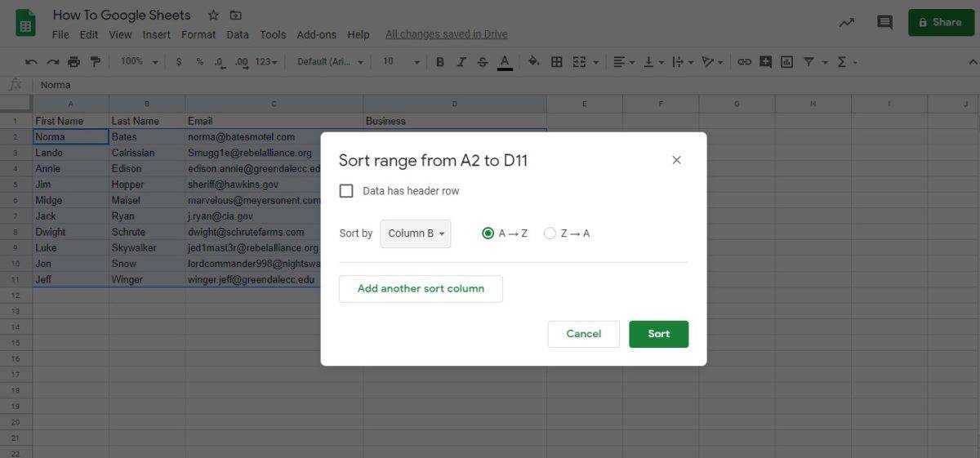Open the Edit menu
This screenshot has width=980, height=458.
(89, 34)
